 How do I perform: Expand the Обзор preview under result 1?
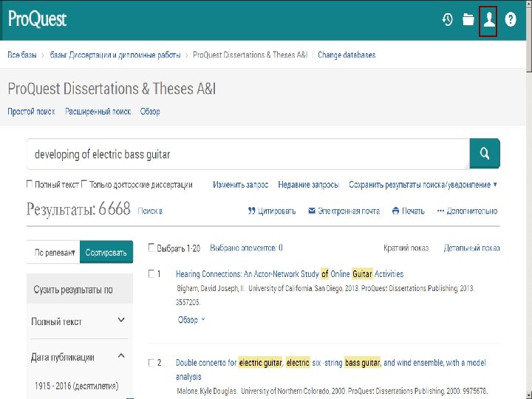pyautogui.click(x=191, y=320)
